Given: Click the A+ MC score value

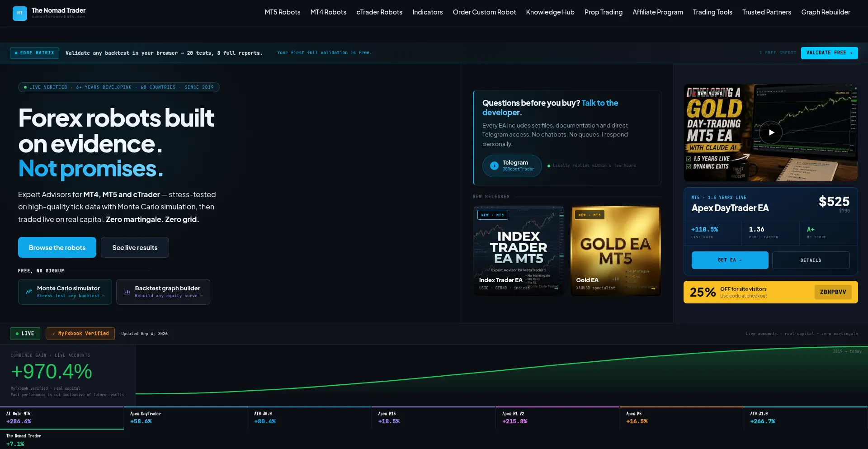Looking at the screenshot, I should coord(811,229).
